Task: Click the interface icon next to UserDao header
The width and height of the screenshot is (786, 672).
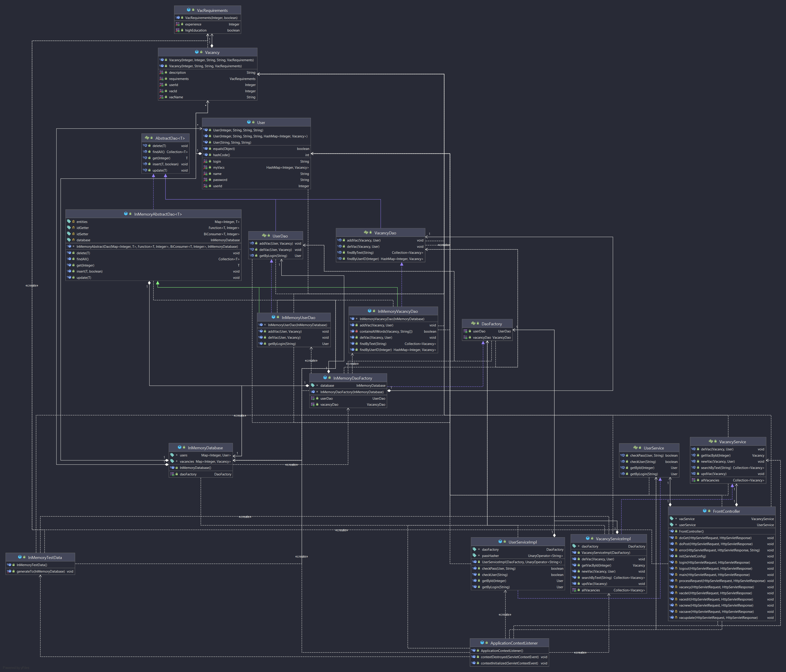Action: coord(264,235)
